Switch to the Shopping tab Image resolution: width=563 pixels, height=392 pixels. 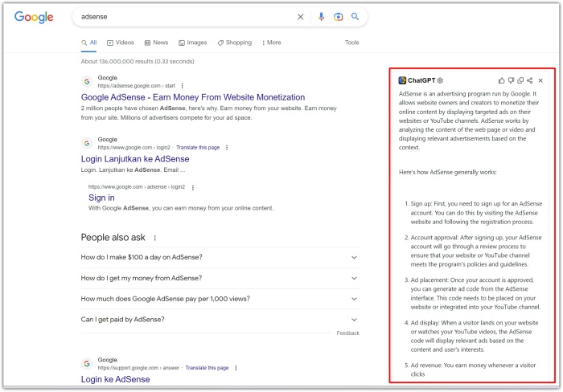click(x=235, y=43)
